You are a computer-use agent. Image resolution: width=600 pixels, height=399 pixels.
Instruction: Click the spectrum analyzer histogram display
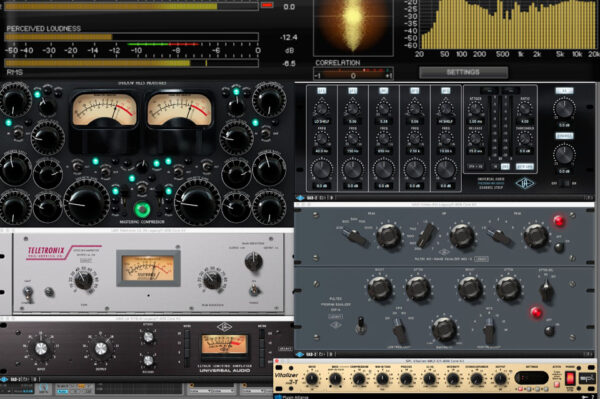[x=509, y=24]
